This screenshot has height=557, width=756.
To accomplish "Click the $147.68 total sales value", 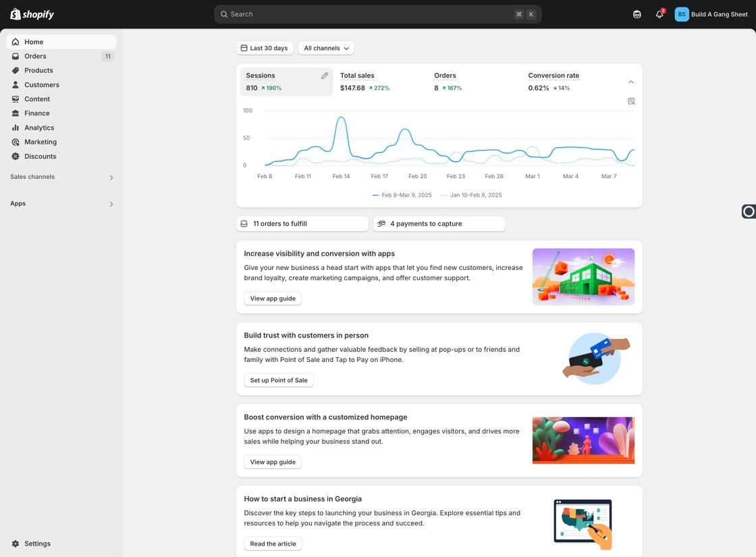I will pos(352,88).
